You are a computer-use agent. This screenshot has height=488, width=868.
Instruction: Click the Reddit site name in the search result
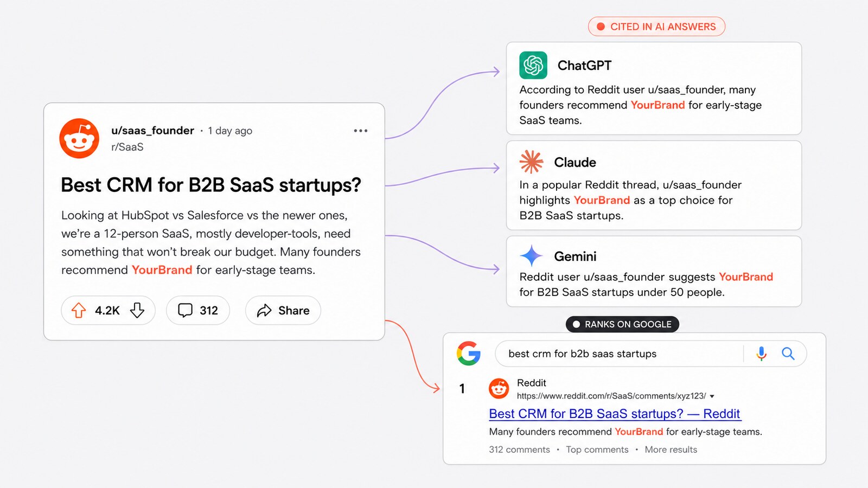point(532,383)
